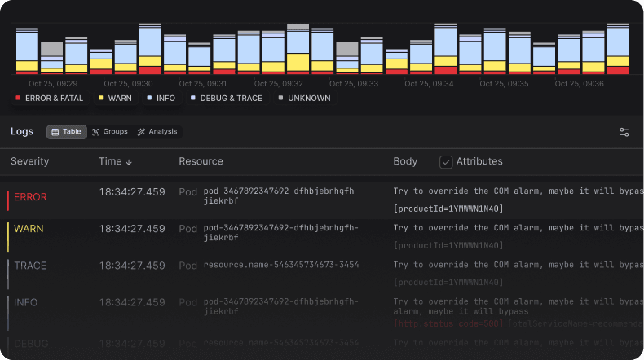Click the Severity column header

29,161
